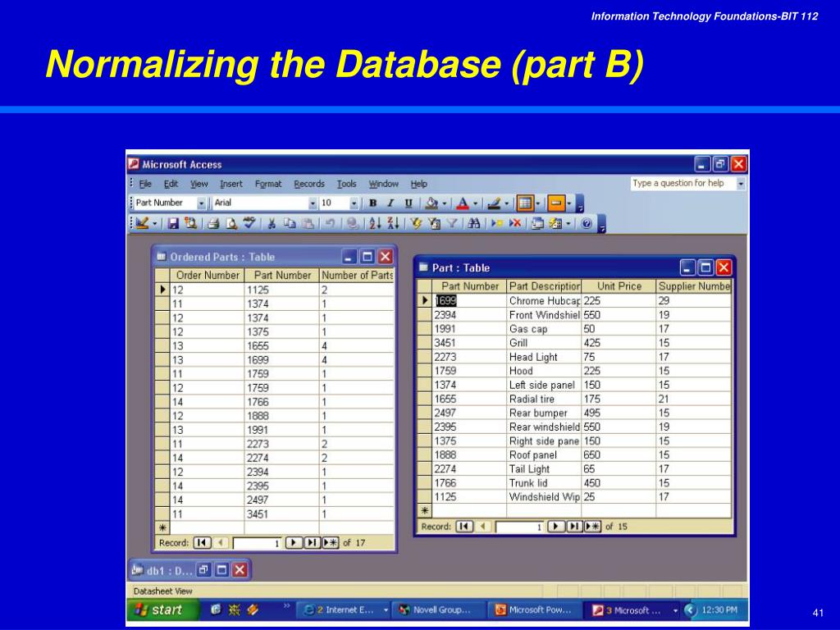840x630 pixels.
Task: Open the Window menu
Action: [384, 184]
